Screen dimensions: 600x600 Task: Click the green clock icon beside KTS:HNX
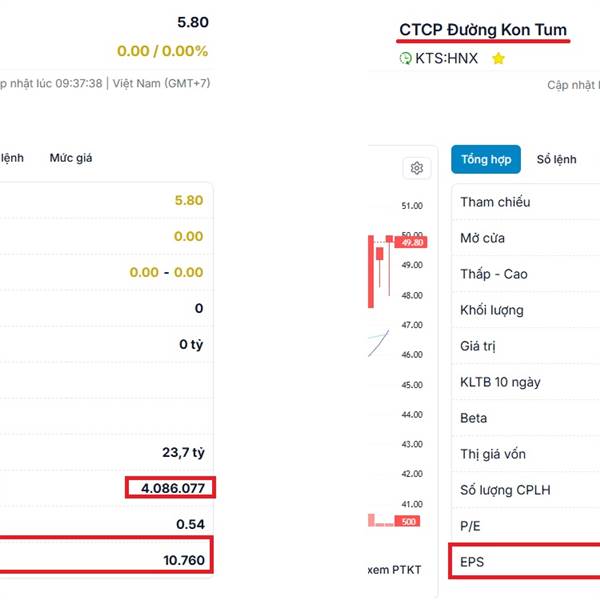405,59
